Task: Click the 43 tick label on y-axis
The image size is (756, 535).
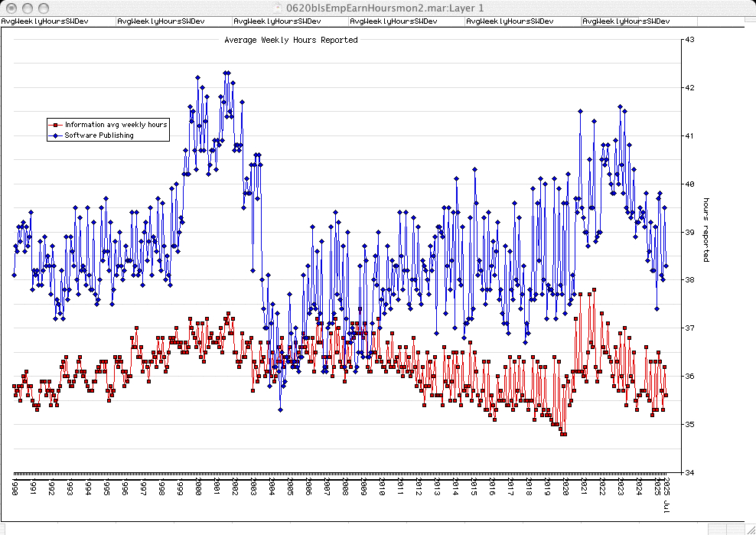Action: 689,40
